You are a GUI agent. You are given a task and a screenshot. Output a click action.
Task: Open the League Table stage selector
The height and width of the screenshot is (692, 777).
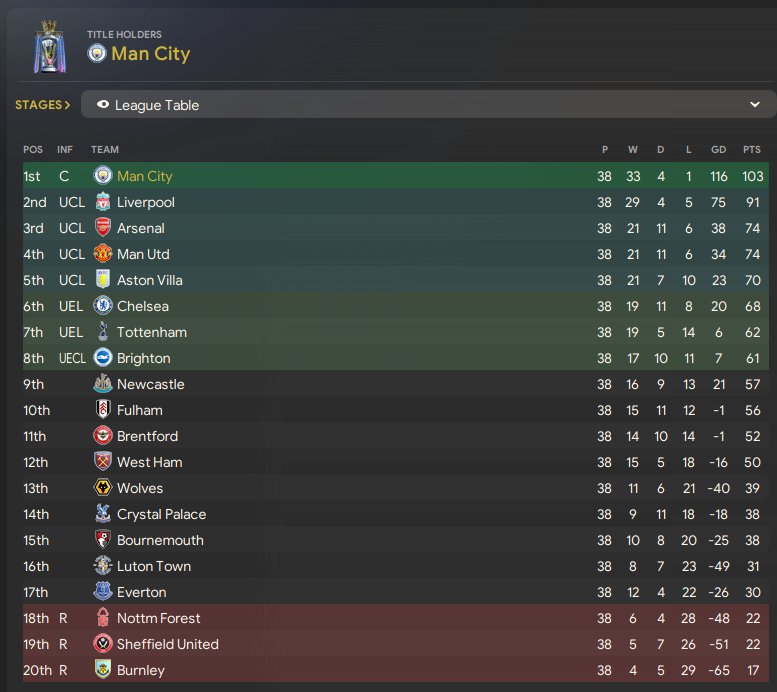[x=428, y=105]
